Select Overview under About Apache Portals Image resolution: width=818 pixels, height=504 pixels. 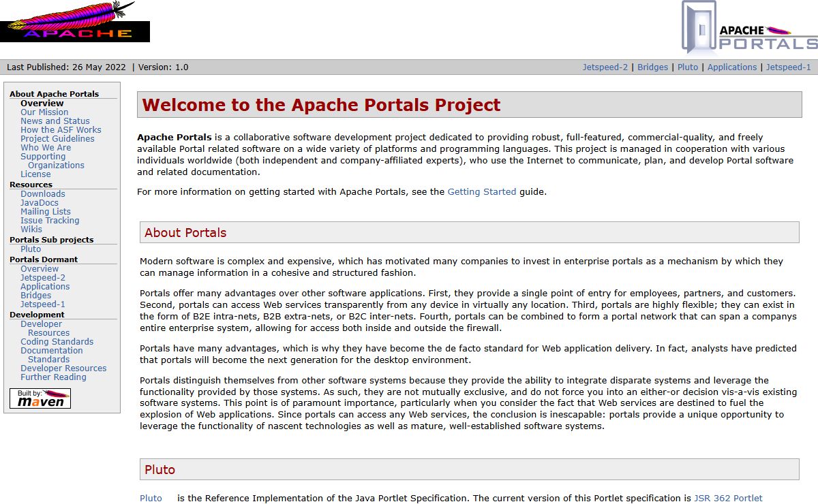pos(42,104)
